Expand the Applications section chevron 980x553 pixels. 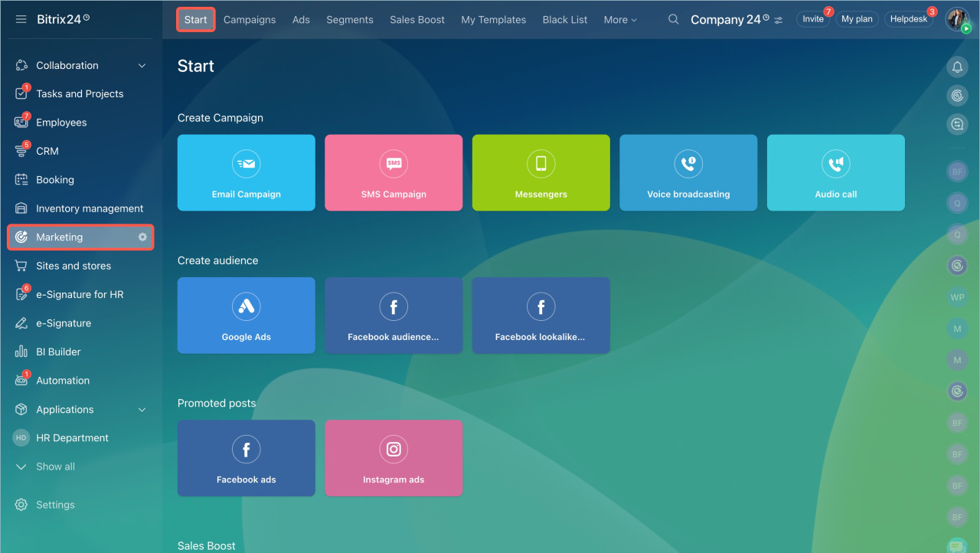tap(142, 410)
